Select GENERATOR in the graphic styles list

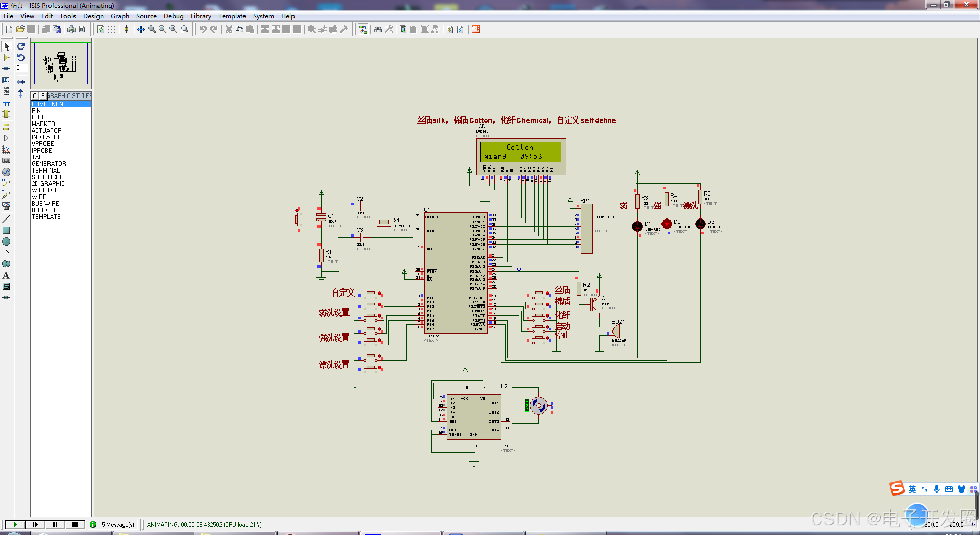61,164
